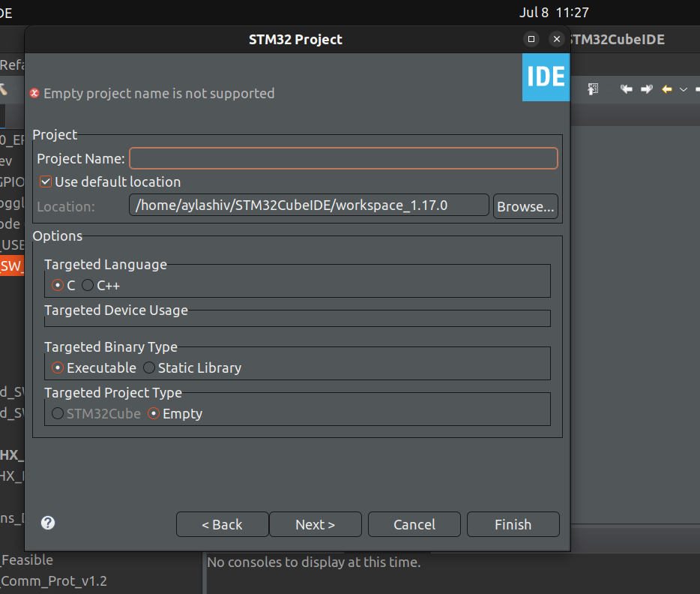The height and width of the screenshot is (594, 700).
Task: Uncheck Use default location
Action: (46, 181)
